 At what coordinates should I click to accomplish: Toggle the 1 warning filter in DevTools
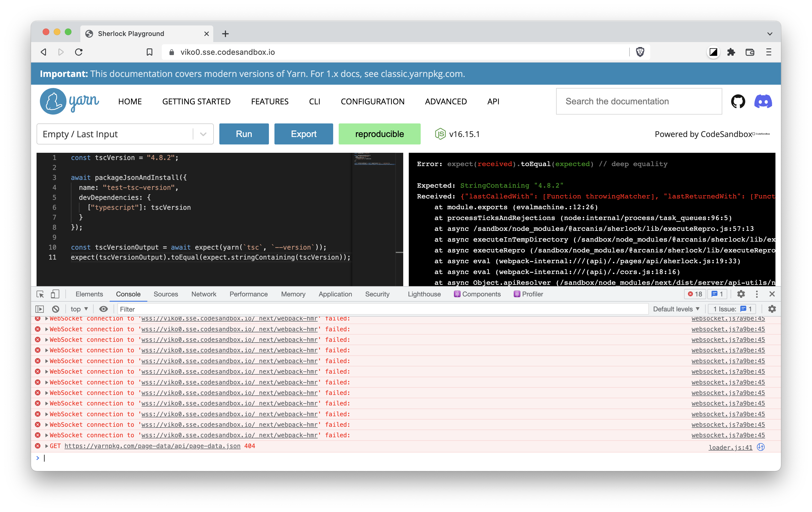coord(717,294)
